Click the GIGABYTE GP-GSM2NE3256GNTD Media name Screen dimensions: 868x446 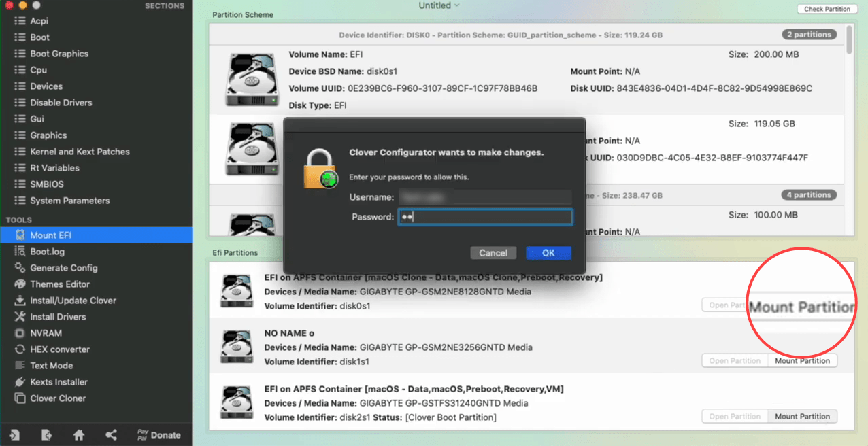(x=446, y=347)
